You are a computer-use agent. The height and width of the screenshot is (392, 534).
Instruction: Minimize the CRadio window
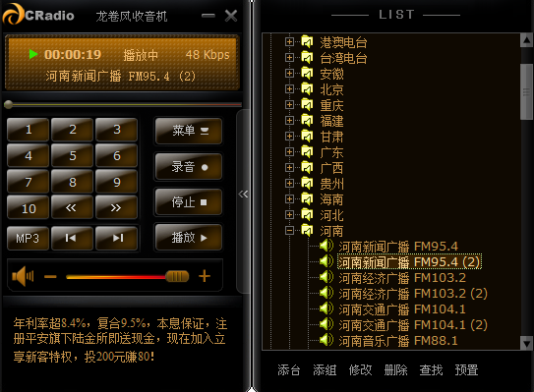coord(208,16)
